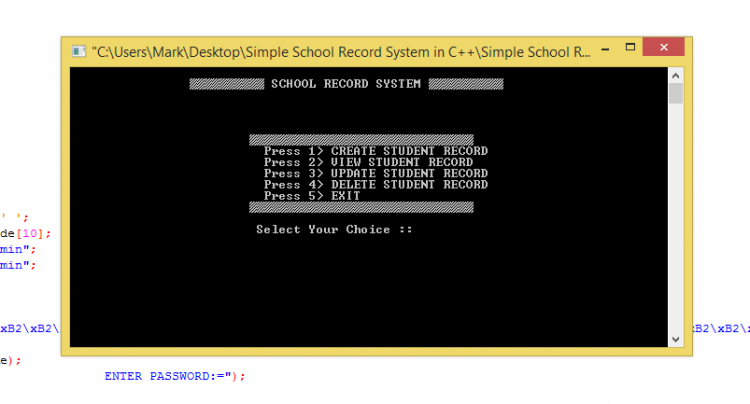This screenshot has height=404, width=750.
Task: Click the hatched bar below the EXIT option
Action: point(361,207)
